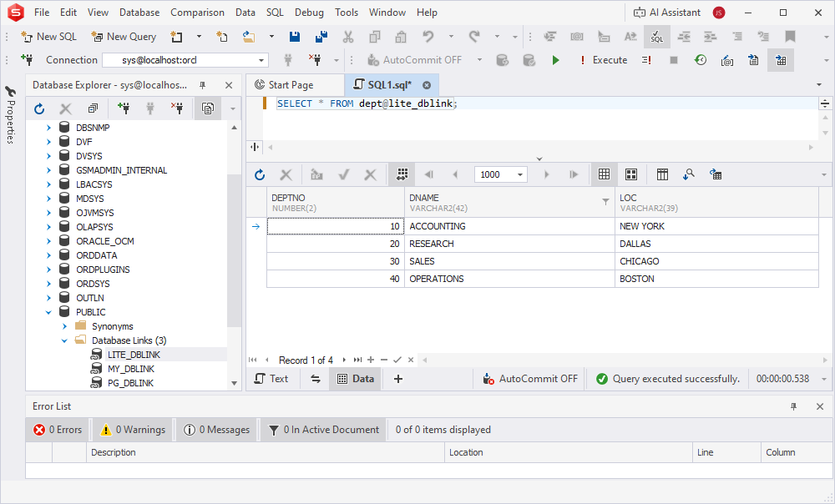Image resolution: width=835 pixels, height=504 pixels.
Task: Export grid data using the export icon
Action: click(x=714, y=174)
